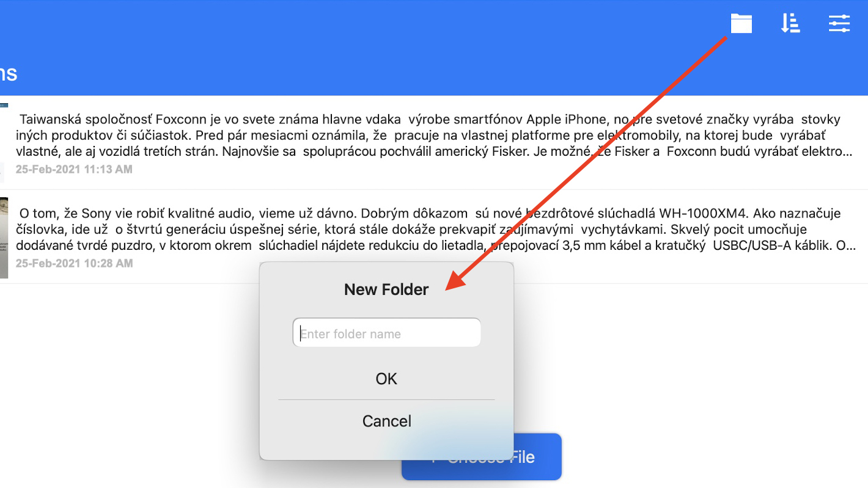Click the 25-Feb-2021 10:28 AM timestamp

[74, 263]
